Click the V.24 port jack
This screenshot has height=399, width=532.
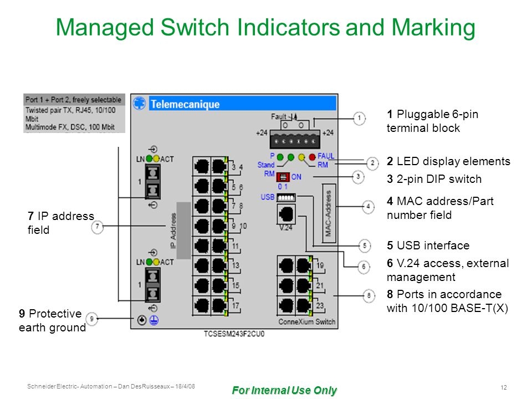tap(286, 214)
